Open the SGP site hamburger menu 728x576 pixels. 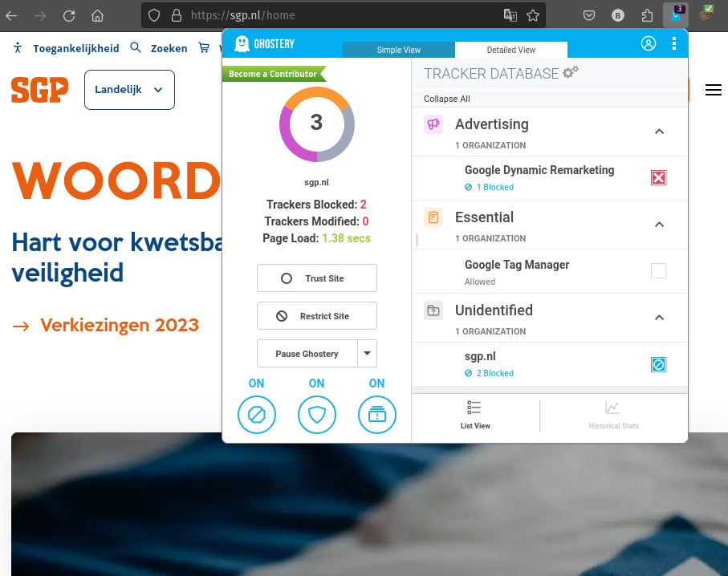713,90
